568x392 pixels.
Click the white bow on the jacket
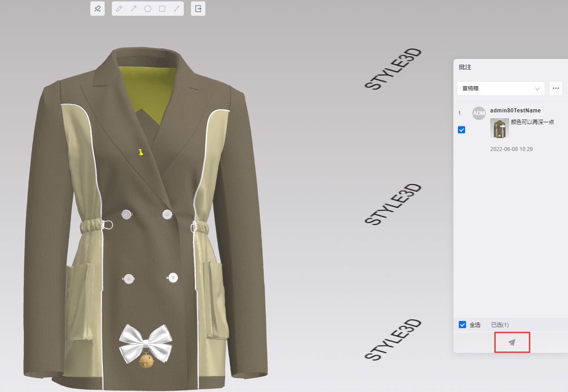146,342
